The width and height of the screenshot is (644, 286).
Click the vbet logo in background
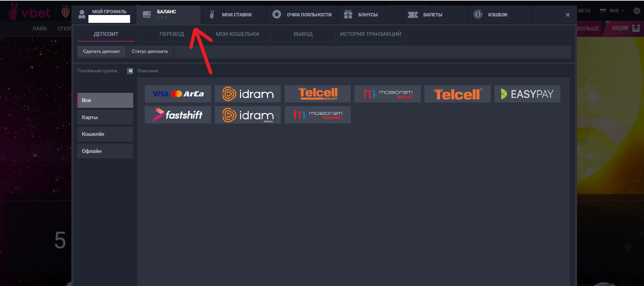(x=29, y=12)
